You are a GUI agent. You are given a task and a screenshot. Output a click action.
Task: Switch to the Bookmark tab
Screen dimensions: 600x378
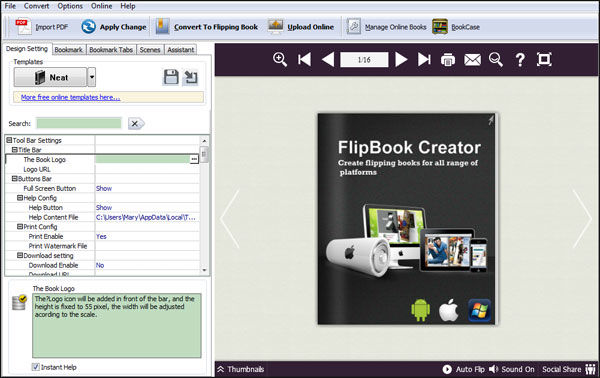tap(68, 50)
